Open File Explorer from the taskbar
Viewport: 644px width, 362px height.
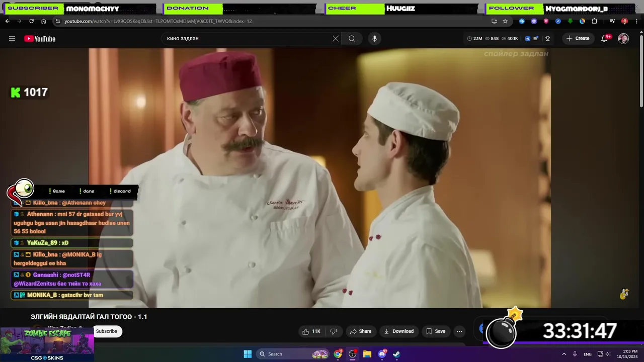tap(367, 354)
